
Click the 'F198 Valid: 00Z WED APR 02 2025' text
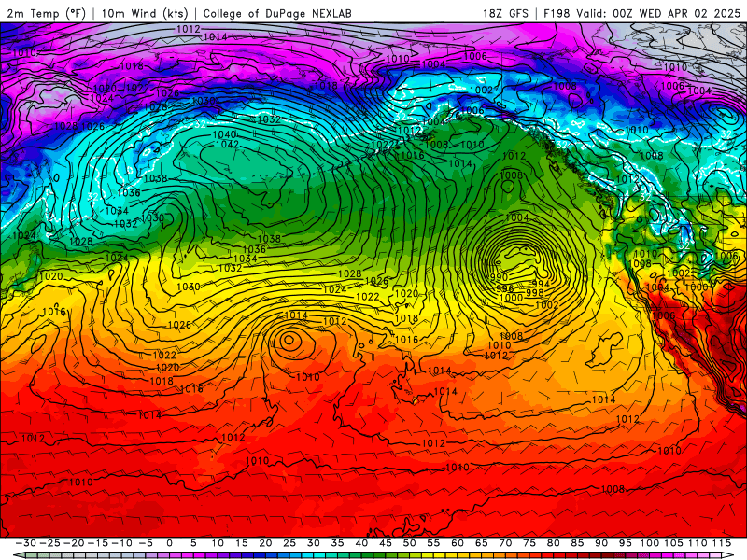click(642, 13)
